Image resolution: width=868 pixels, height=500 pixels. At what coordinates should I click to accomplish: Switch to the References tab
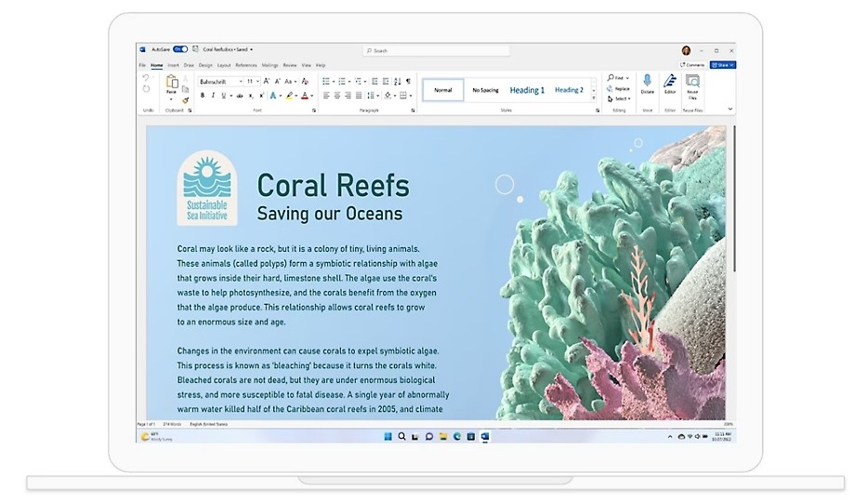click(x=245, y=65)
